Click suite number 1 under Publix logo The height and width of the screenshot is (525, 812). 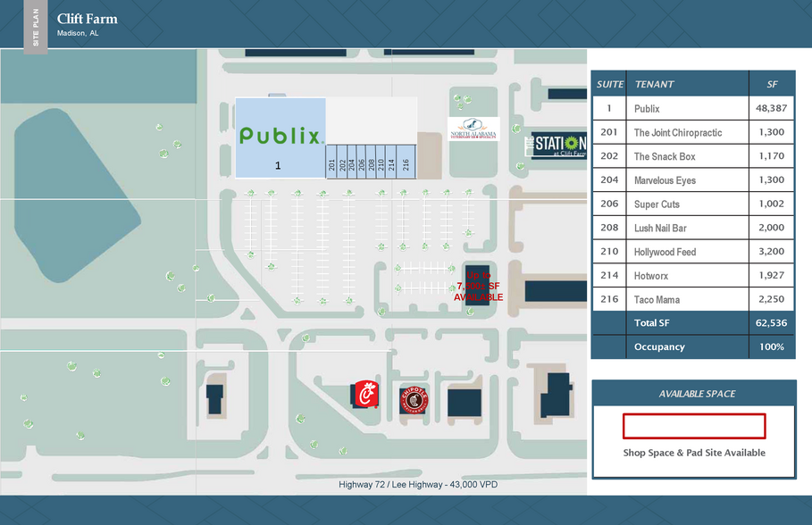point(278,166)
